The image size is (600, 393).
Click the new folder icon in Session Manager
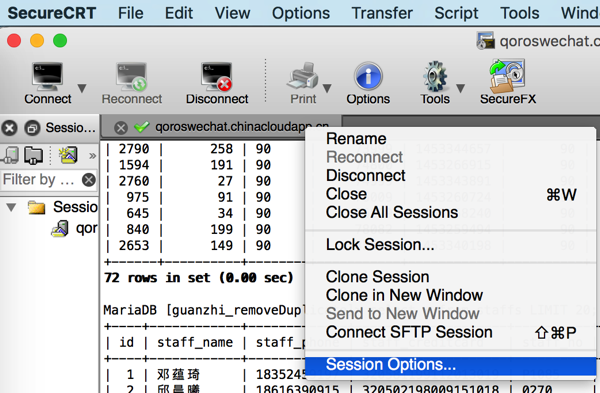coord(34,155)
